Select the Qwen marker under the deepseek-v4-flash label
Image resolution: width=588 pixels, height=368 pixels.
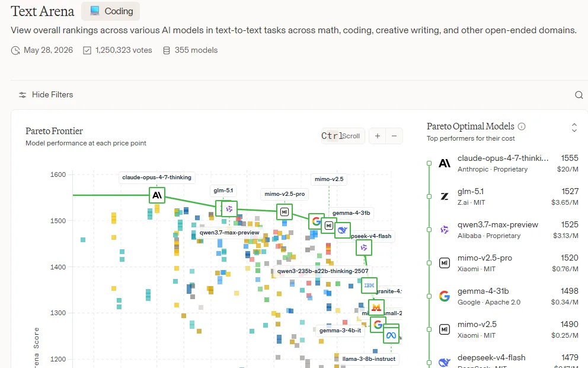click(364, 248)
